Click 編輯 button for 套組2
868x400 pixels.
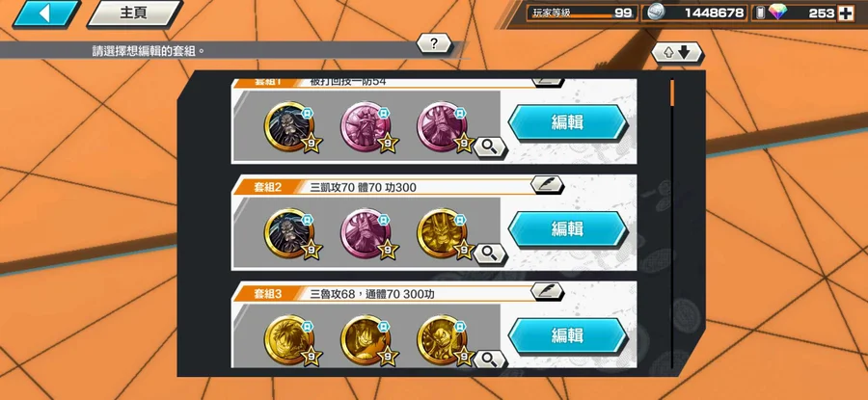point(567,228)
